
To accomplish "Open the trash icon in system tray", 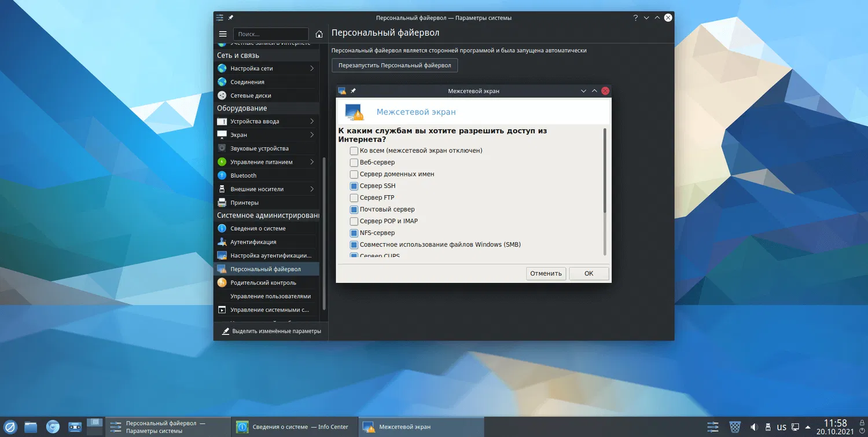I will point(735,427).
